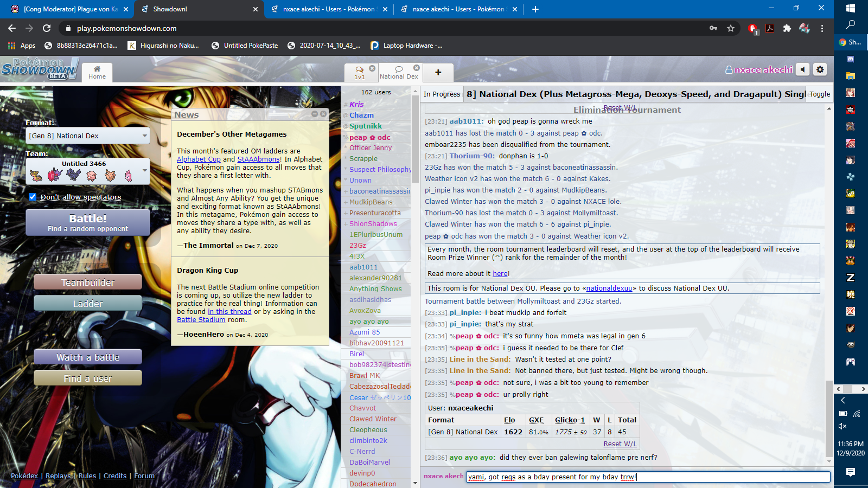This screenshot has width=868, height=488.
Task: Bookmark this page with star icon
Action: [731, 28]
